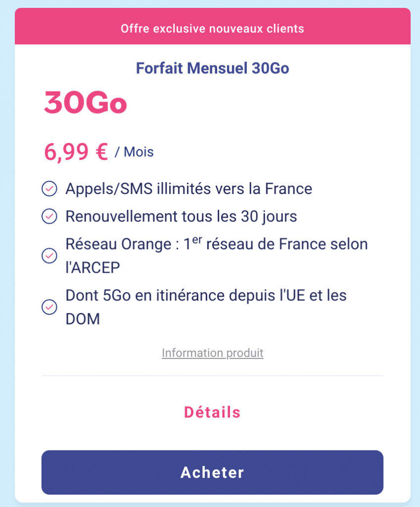The width and height of the screenshot is (420, 507).
Task: Expand the Détails section
Action: tap(212, 412)
